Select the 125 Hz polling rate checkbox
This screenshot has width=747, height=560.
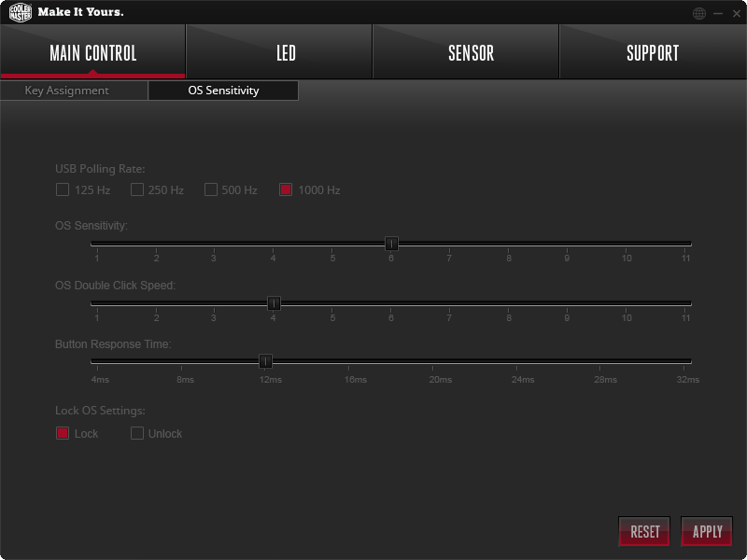tap(63, 189)
